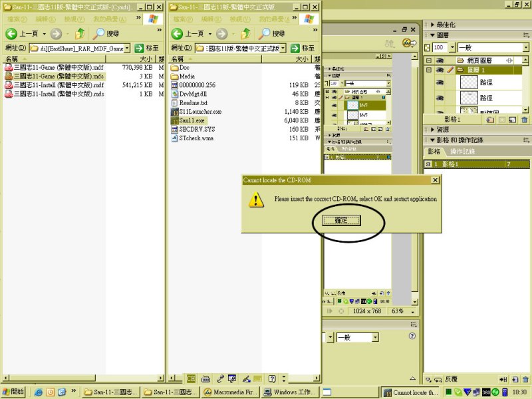The height and width of the screenshot is (399, 532).
Task: Go back in the left Explorer window
Action: (x=22, y=34)
